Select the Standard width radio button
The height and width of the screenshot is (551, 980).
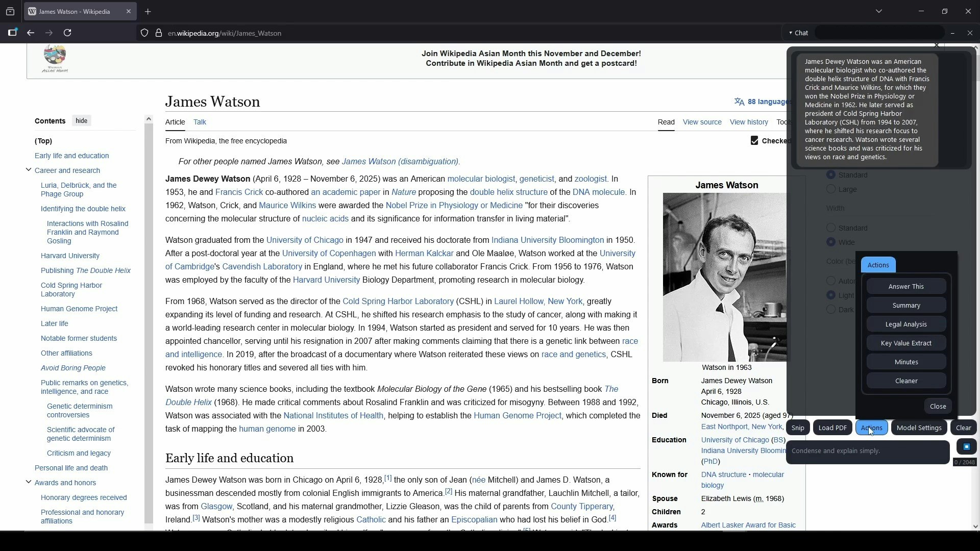pyautogui.click(x=831, y=228)
